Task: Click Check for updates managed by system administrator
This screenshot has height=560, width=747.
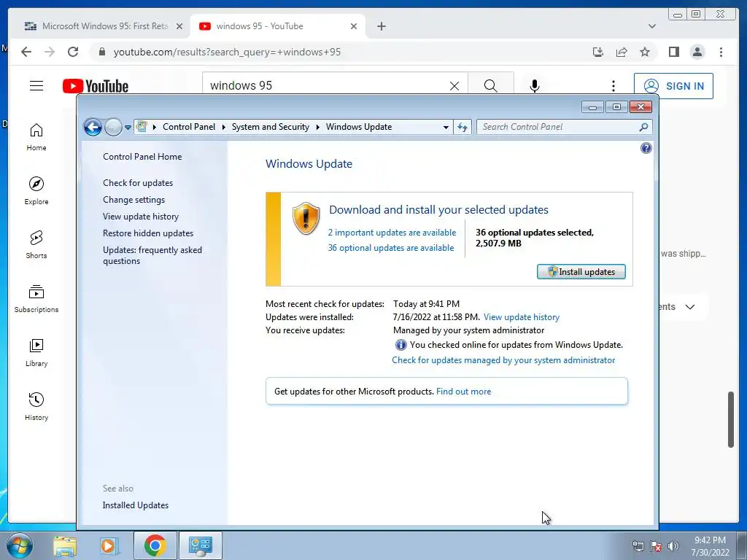Action: [x=503, y=360]
